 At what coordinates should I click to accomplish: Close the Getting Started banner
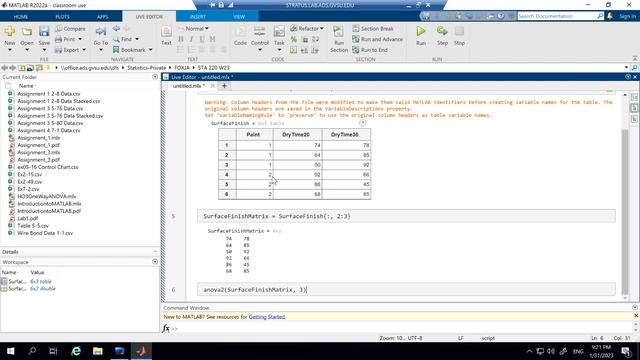coord(636,316)
